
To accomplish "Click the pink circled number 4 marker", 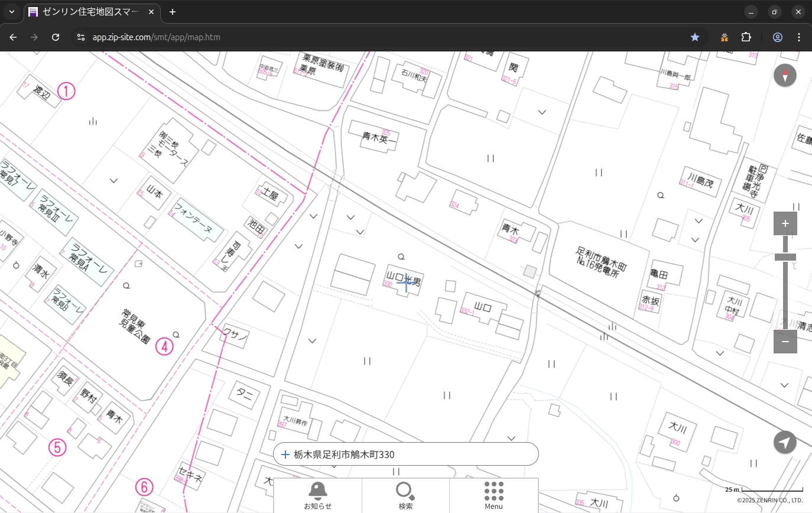I will (x=164, y=346).
